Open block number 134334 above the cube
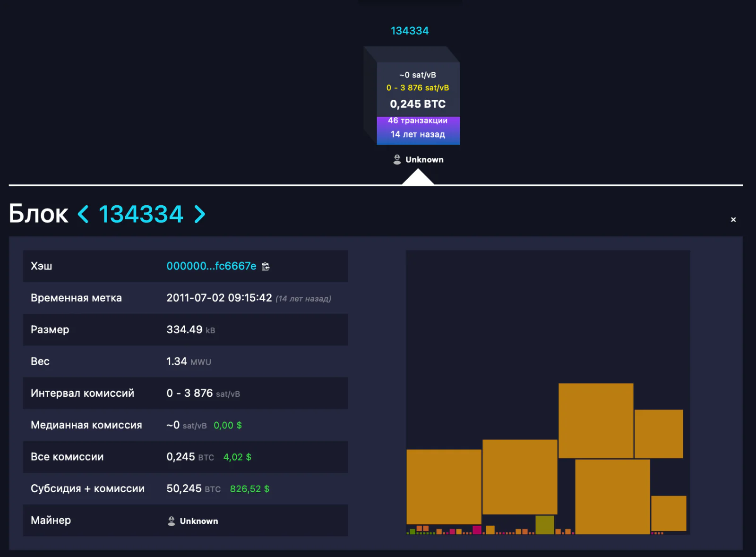This screenshot has height=557, width=756. (x=410, y=31)
